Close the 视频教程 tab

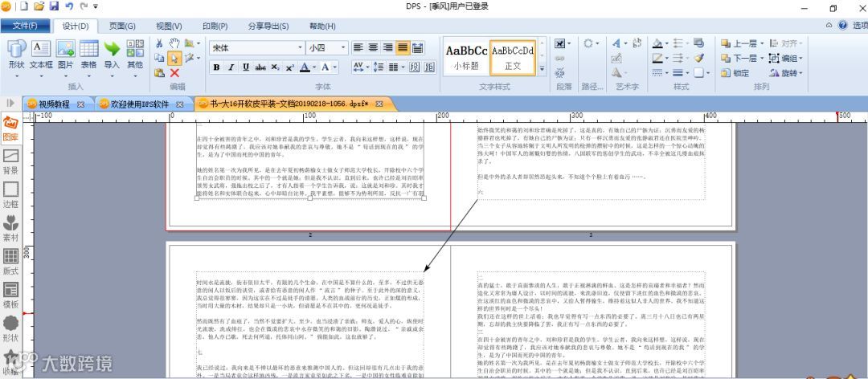pos(80,104)
